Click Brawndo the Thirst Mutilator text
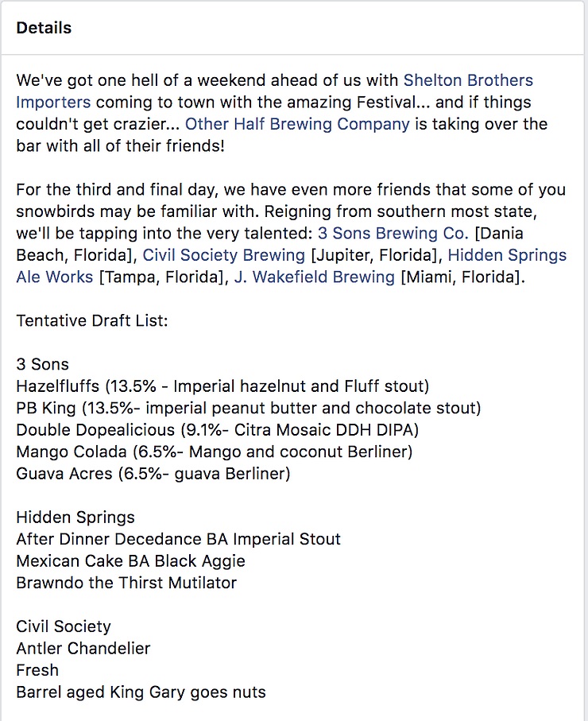Image resolution: width=588 pixels, height=721 pixels. (x=126, y=583)
